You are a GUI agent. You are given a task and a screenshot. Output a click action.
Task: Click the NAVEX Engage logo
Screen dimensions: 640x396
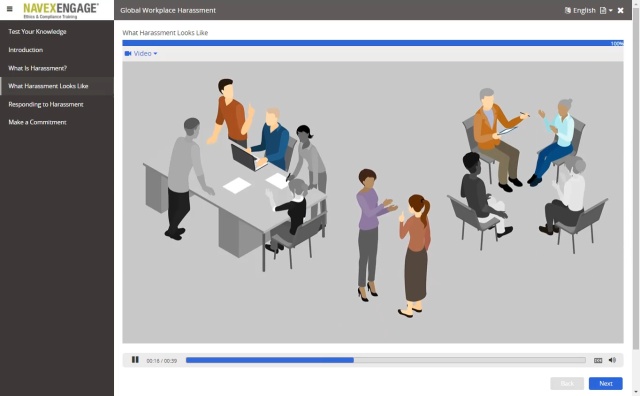coord(61,10)
